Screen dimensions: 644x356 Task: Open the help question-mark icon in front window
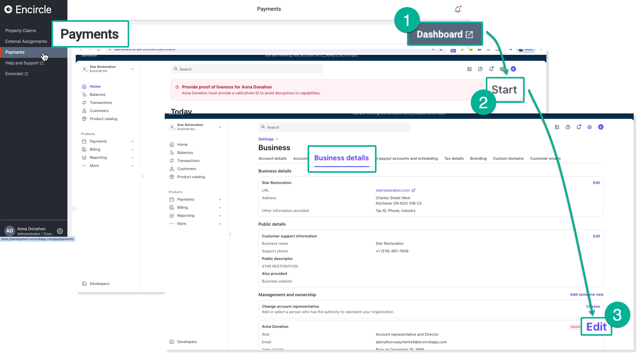point(568,127)
